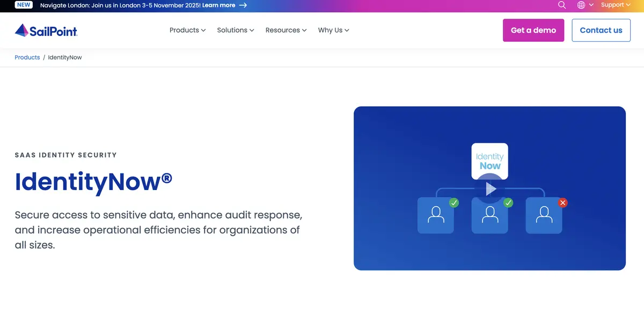Expand the Solutions menu
Image resolution: width=644 pixels, height=320 pixels.
pyautogui.click(x=236, y=30)
